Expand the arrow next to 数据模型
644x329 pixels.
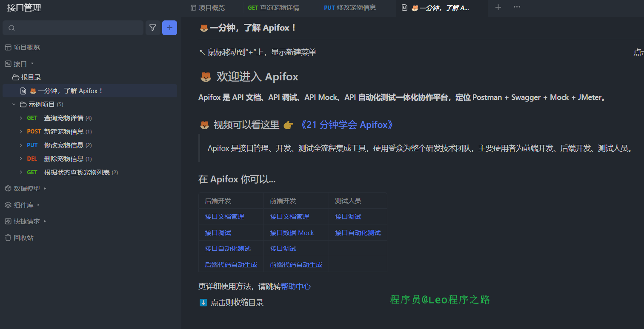[45, 188]
